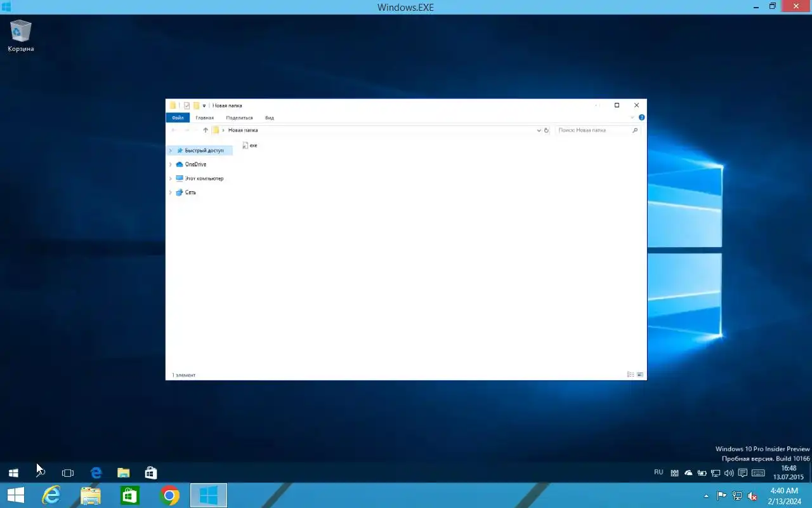Click the OneDrive cloud tray icon
812x508 pixels.
(x=688, y=473)
